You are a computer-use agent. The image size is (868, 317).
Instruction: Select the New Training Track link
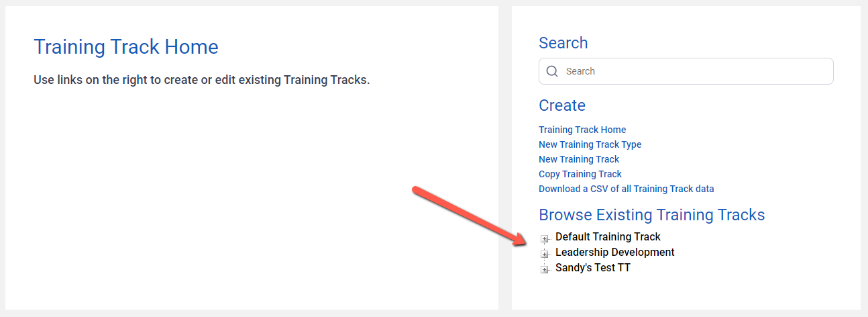pos(579,159)
